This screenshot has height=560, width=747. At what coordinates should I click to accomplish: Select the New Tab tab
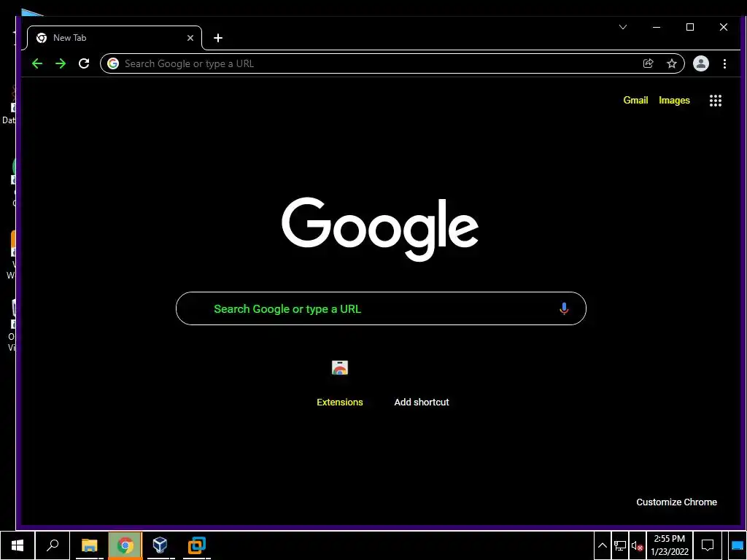(x=115, y=38)
